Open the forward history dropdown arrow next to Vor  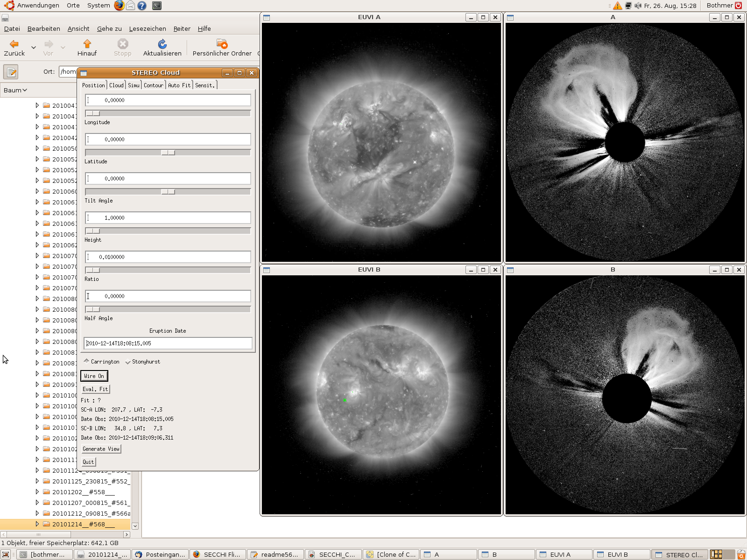click(63, 48)
